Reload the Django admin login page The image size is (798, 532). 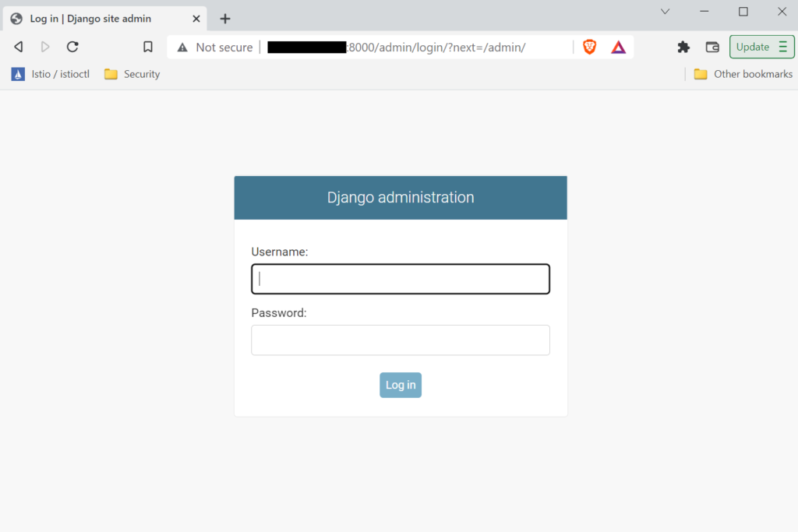pyautogui.click(x=72, y=46)
